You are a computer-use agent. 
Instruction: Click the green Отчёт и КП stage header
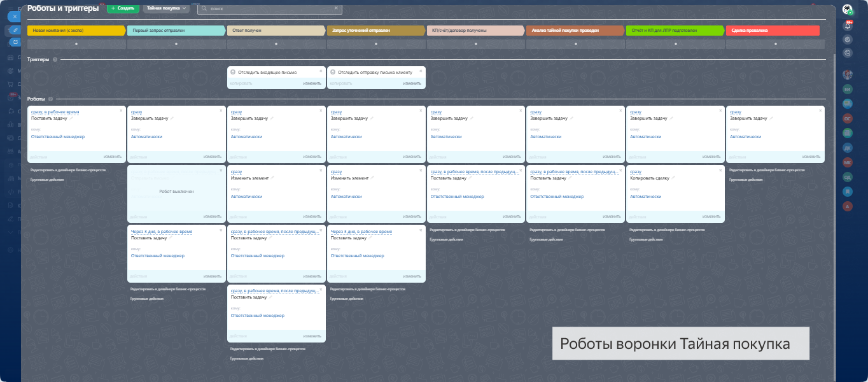click(673, 30)
